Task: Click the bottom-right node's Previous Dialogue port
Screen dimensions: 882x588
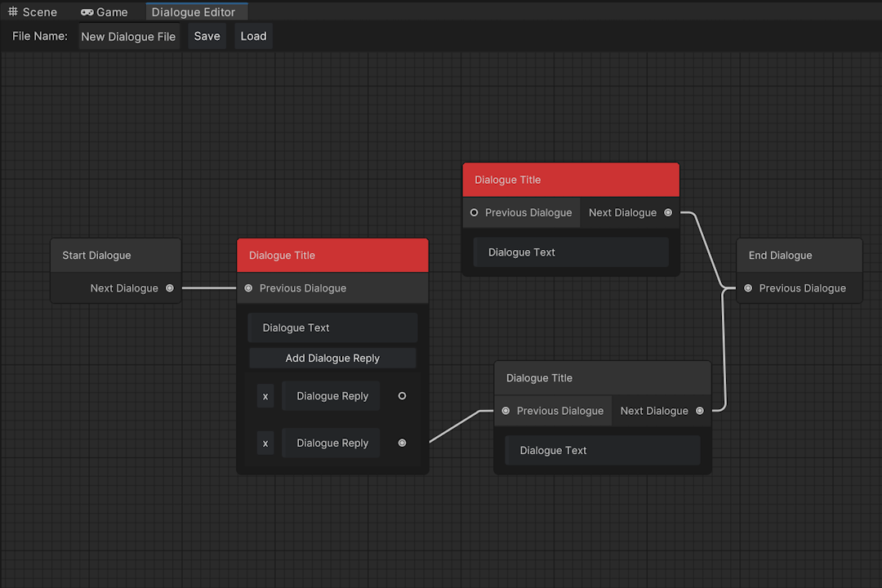Action: 506,411
